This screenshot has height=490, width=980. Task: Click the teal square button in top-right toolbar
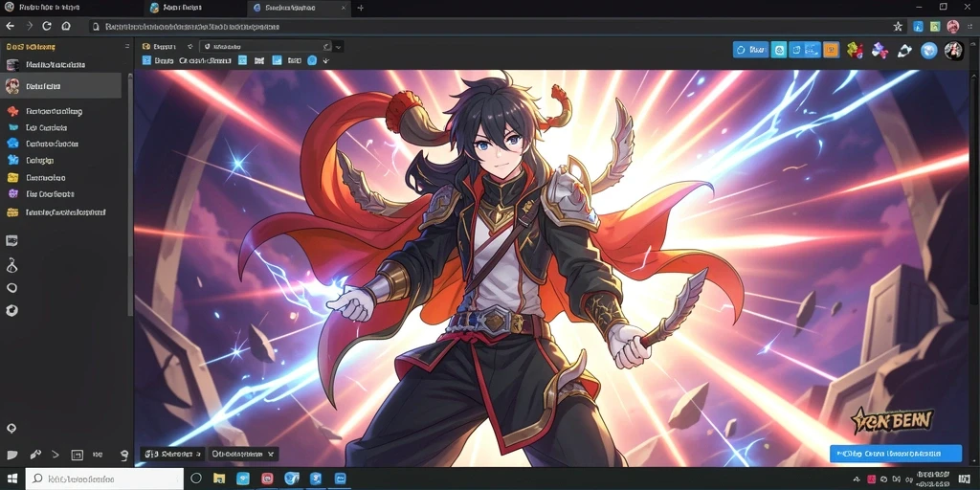(x=779, y=50)
